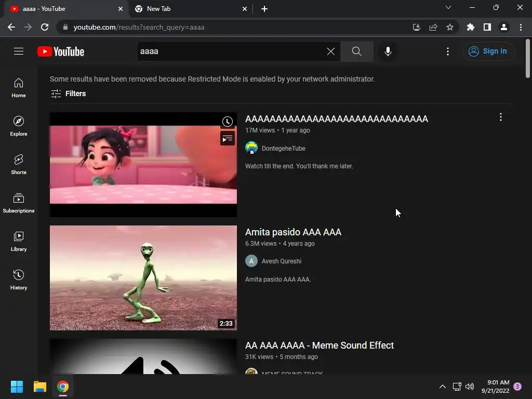The image size is (532, 399).
Task: Go to Home in the sidebar
Action: (19, 88)
